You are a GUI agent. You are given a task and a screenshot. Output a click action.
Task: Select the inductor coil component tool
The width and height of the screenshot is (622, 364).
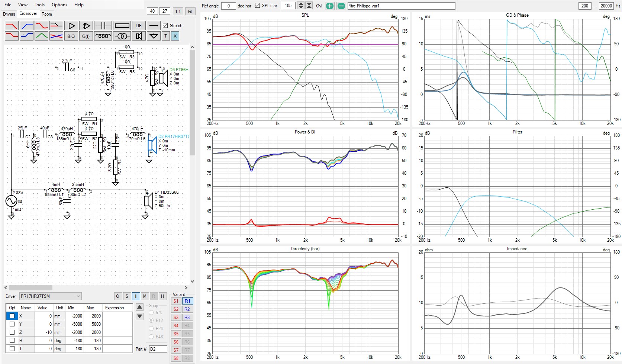pos(103,36)
